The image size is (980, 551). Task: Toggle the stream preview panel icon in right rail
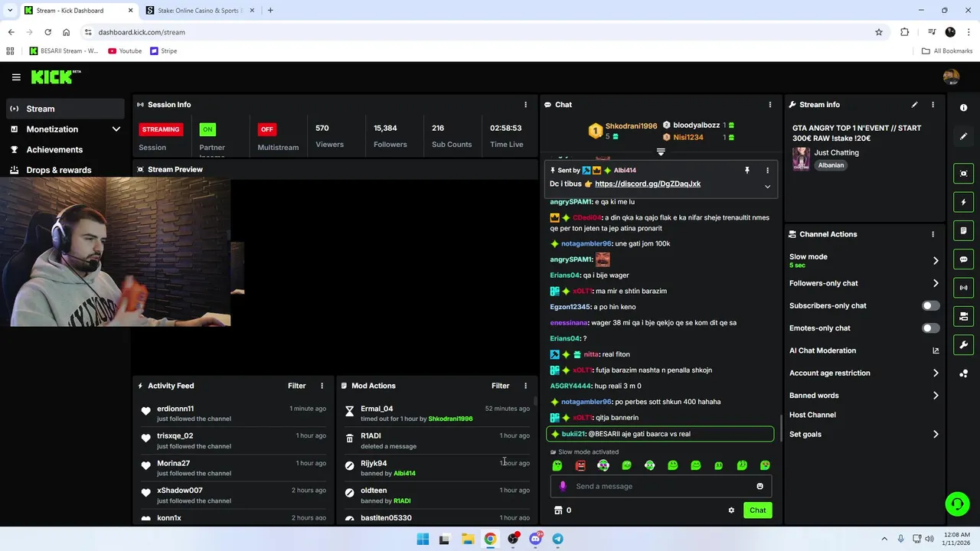(963, 174)
